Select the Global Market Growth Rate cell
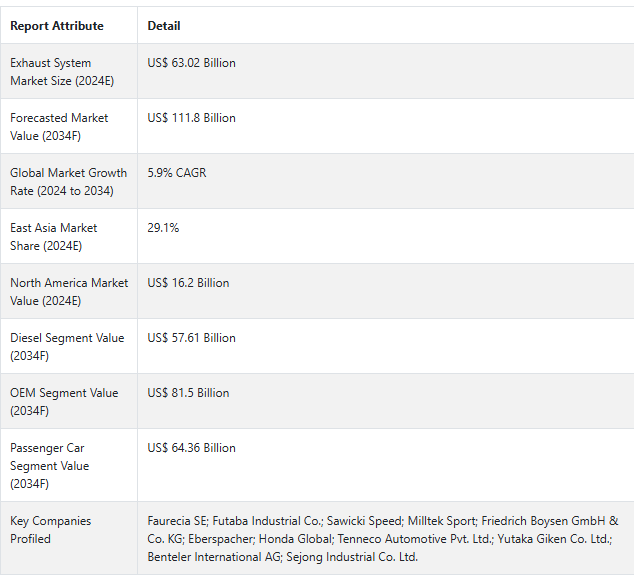The image size is (634, 576). pyautogui.click(x=68, y=182)
